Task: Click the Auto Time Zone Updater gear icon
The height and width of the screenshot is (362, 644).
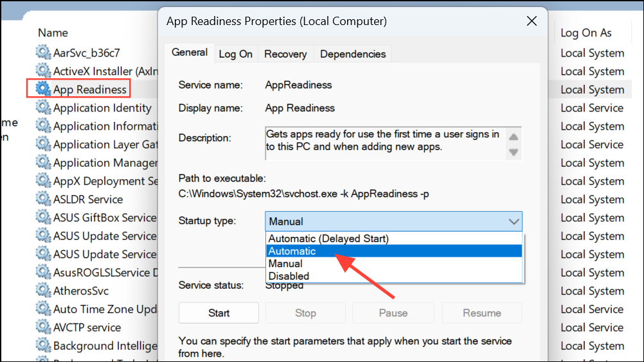Action: pyautogui.click(x=43, y=309)
